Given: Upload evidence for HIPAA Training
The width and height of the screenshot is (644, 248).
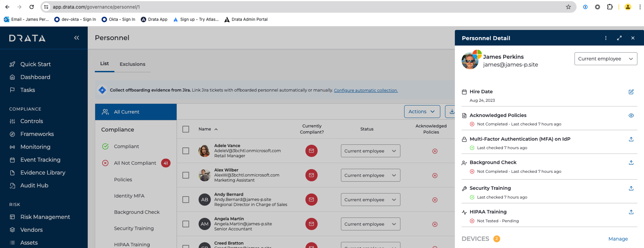Looking at the screenshot, I should [x=631, y=212].
